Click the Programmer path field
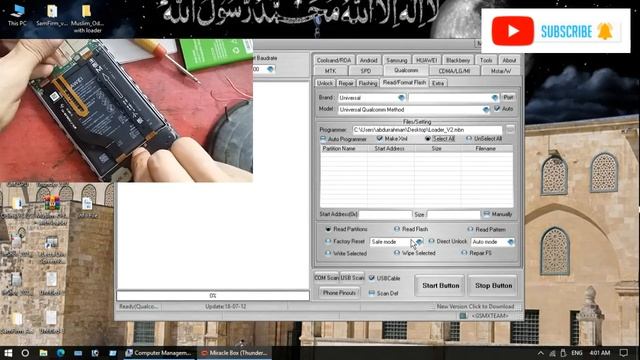Viewport: 640px width, 360px height. (x=427, y=130)
